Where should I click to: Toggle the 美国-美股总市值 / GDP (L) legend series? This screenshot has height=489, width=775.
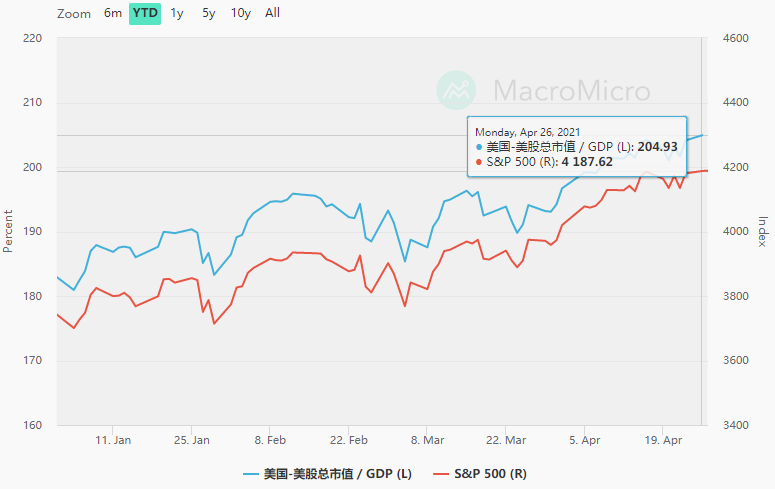point(337,473)
